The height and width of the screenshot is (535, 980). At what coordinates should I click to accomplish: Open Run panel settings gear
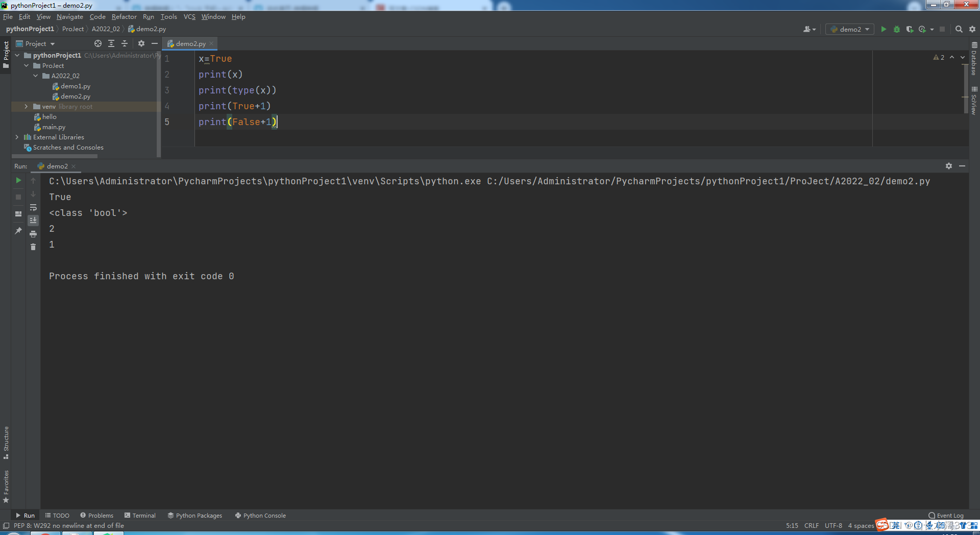coord(949,166)
